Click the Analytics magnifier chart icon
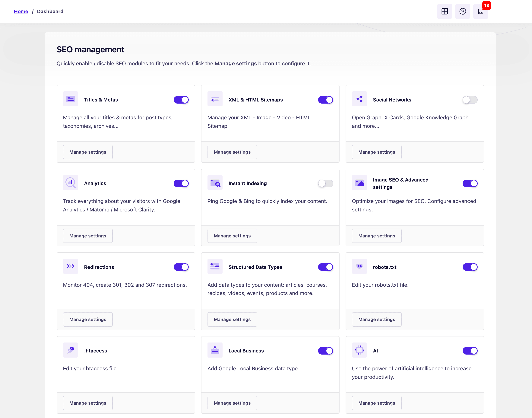Screen dimensions: 532x418 coord(70,183)
